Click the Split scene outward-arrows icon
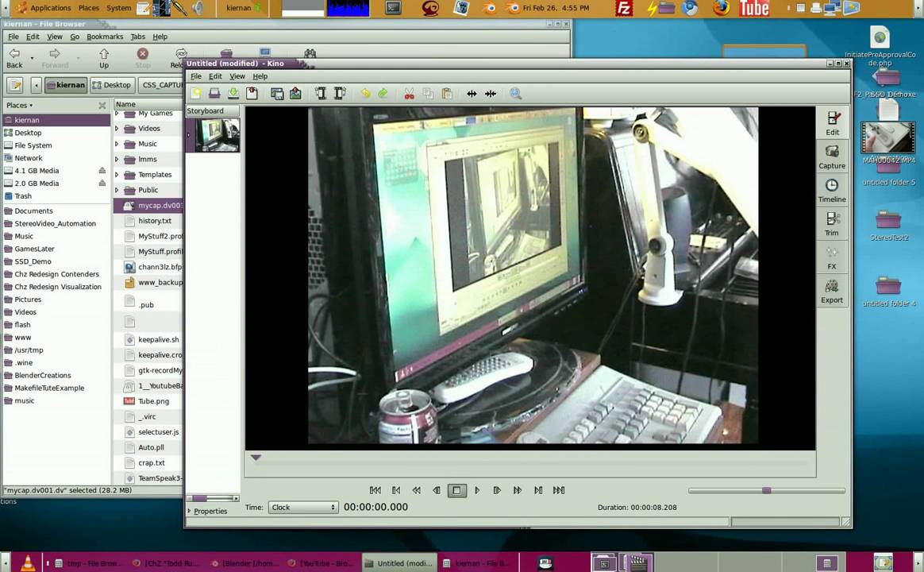 tap(472, 93)
